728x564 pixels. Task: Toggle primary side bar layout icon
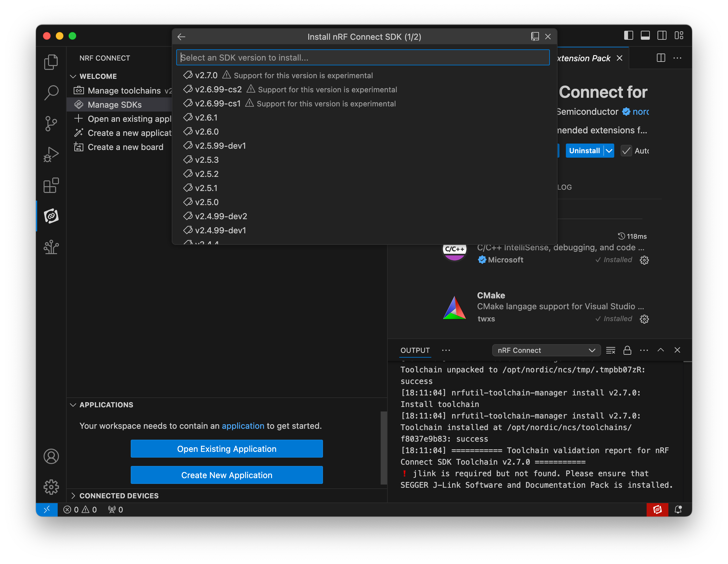(629, 35)
